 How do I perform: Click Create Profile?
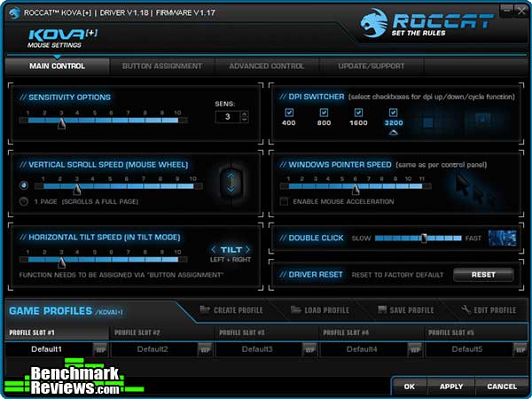coord(231,310)
